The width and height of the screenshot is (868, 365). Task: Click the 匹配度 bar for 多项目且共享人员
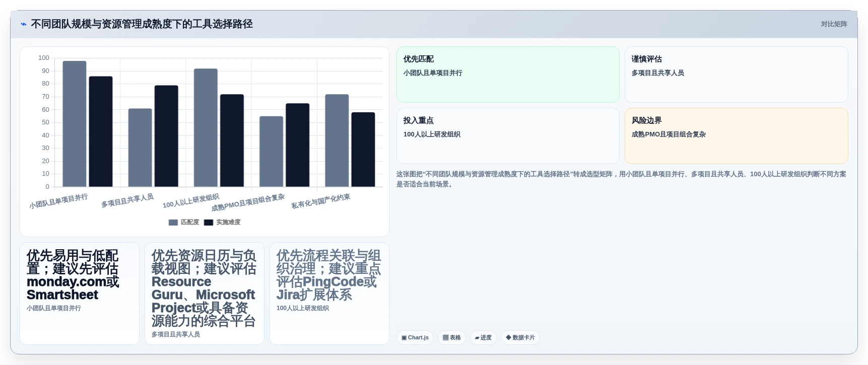(x=140, y=148)
